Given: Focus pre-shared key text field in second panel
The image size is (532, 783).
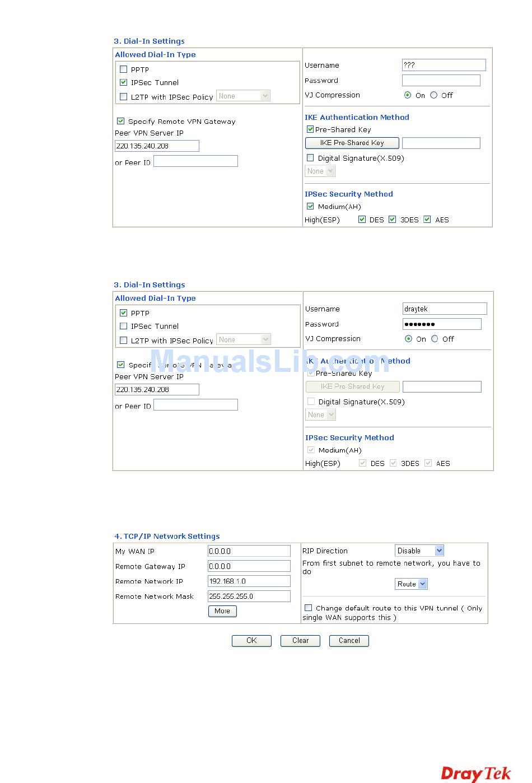Looking at the screenshot, I should tap(442, 386).
